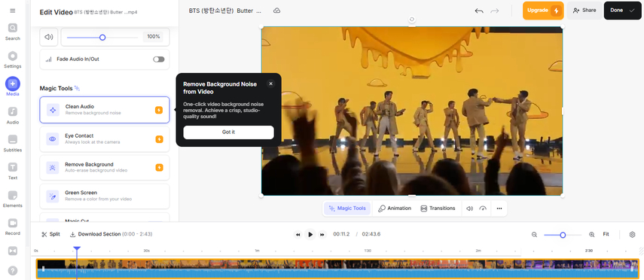Click the 100% volume value field

point(153,37)
